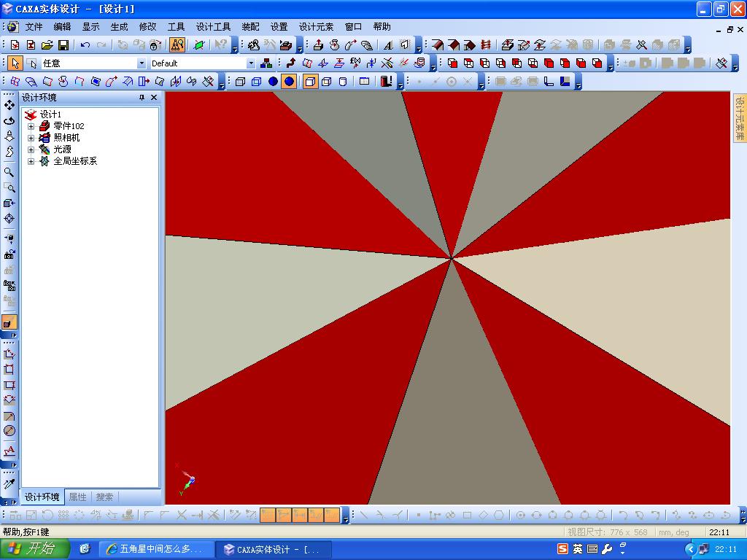
Task: Click the mm, deg units status field
Action: coord(674,532)
